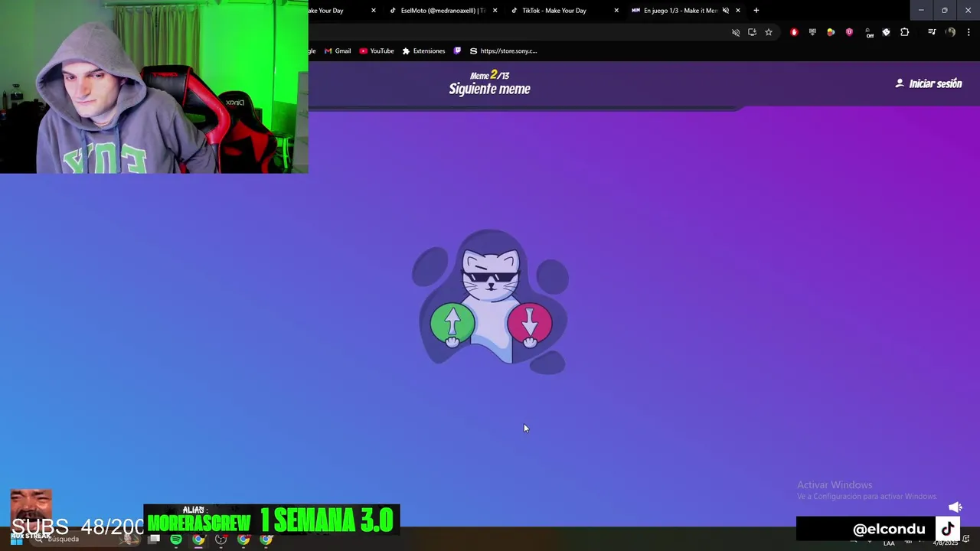Viewport: 980px width, 551px height.
Task: Open the Gmail bookmark
Action: (x=338, y=51)
